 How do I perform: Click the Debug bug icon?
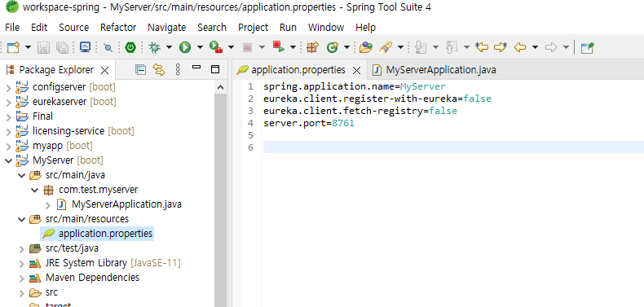point(154,47)
